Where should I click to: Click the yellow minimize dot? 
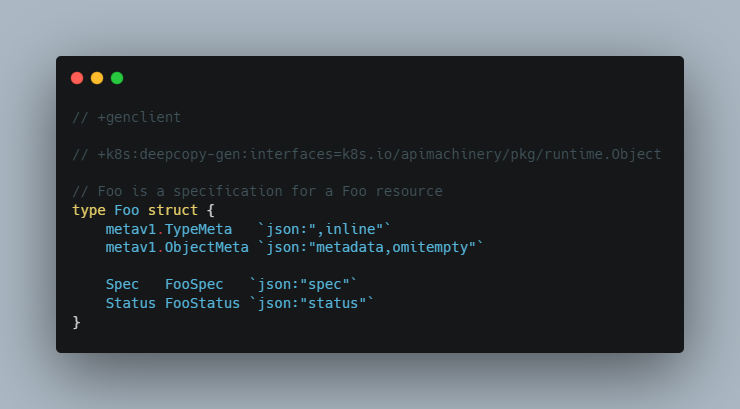[97, 78]
